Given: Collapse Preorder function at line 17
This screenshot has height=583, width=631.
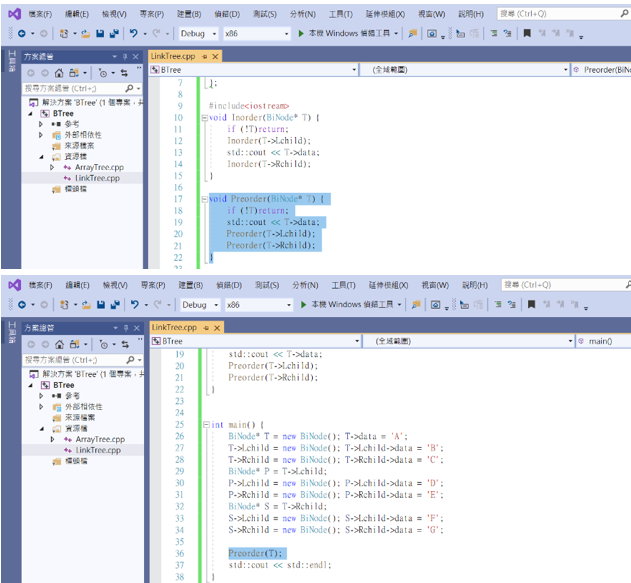Looking at the screenshot, I should click(204, 199).
